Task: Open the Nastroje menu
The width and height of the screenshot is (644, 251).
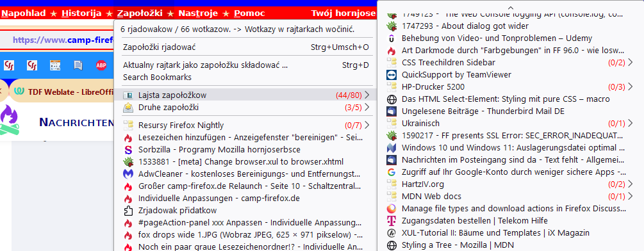Action: pos(198,13)
